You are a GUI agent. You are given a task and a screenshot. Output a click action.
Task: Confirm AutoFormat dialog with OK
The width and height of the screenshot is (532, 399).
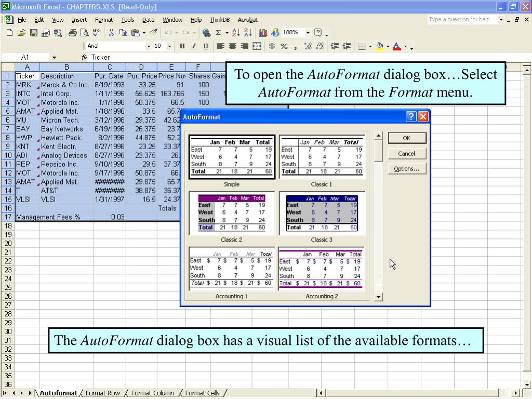[x=406, y=138]
